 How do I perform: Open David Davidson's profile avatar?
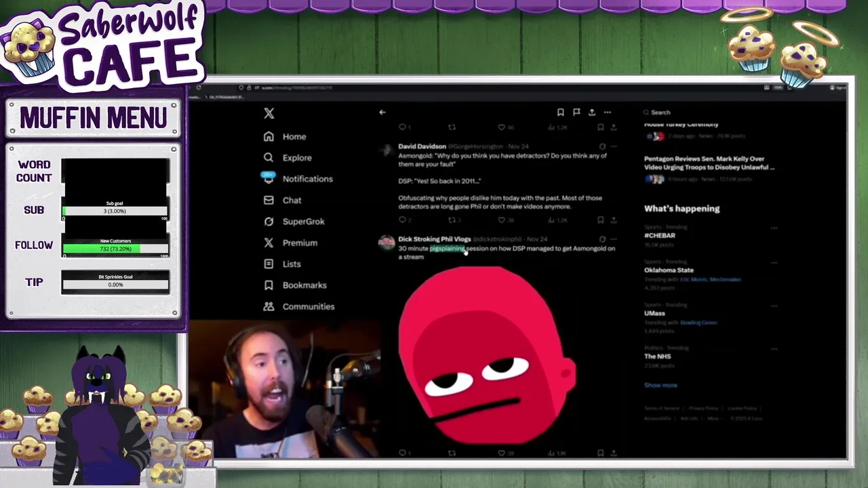[387, 150]
